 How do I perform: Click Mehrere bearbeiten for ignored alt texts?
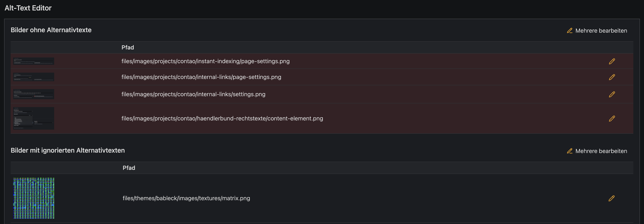[601, 151]
